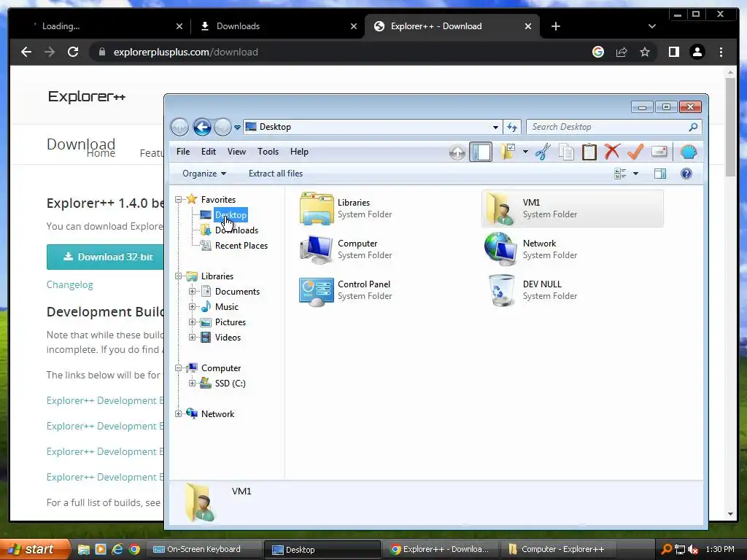Click the folder options toolbar icon

click(x=508, y=152)
